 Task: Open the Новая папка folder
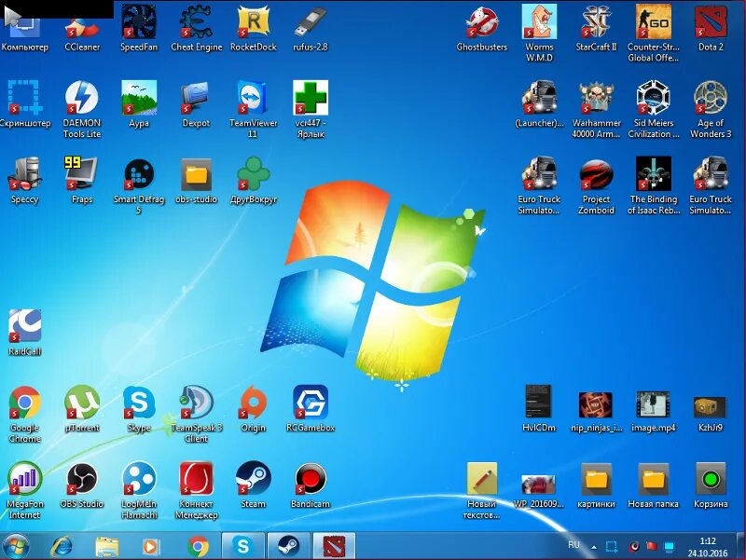tap(654, 485)
